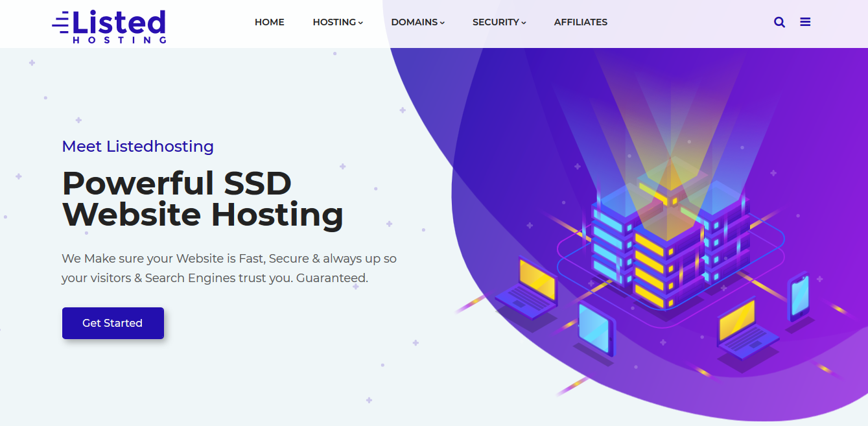
Task: Click the 'Meet Listedhosting' text
Action: coord(137,147)
